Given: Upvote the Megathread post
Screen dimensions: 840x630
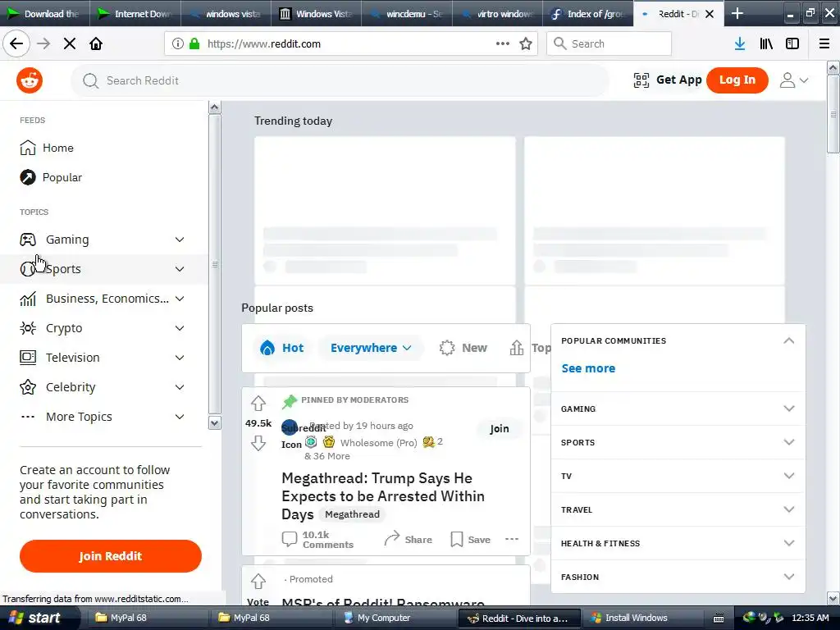Looking at the screenshot, I should coord(258,404).
